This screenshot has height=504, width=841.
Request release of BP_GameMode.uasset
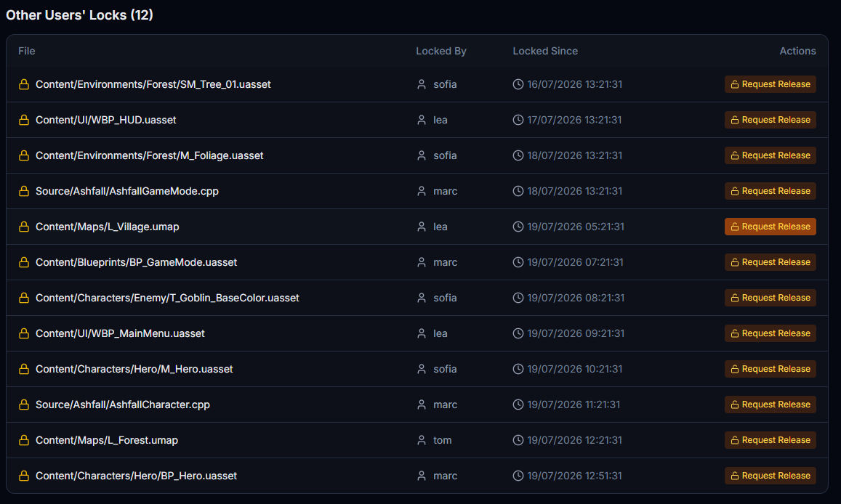click(770, 262)
